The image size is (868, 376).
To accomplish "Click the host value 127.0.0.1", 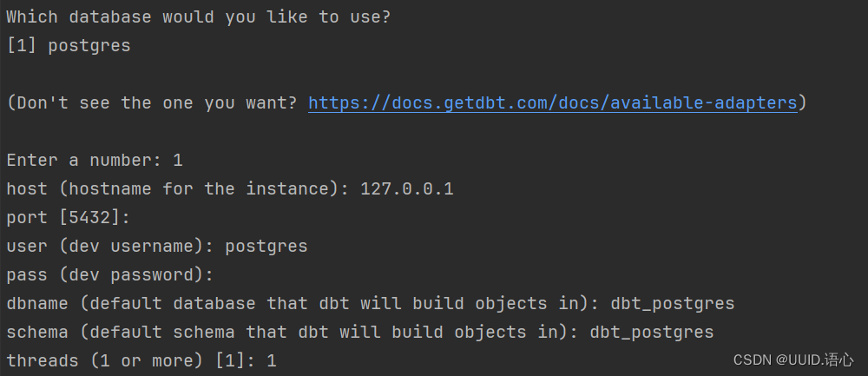I will pyautogui.click(x=407, y=188).
